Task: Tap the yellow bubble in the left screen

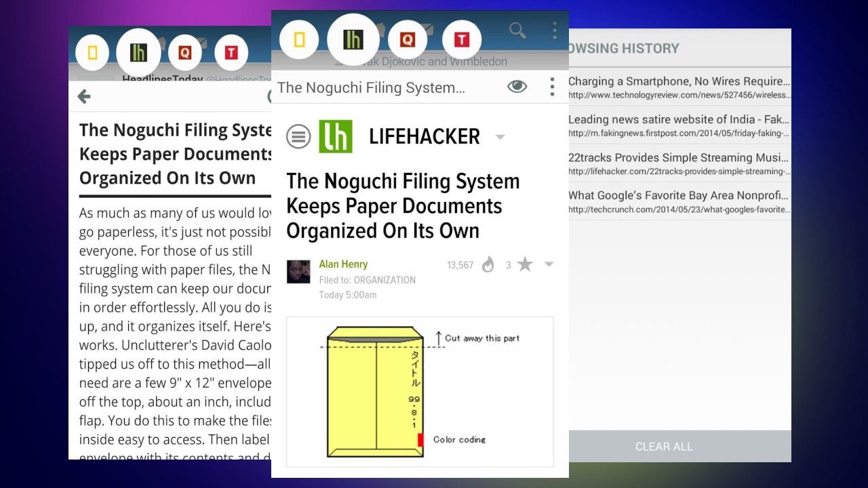Action: click(x=93, y=53)
